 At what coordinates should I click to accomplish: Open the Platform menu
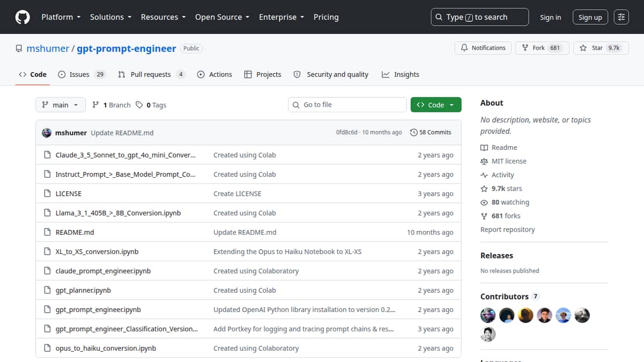click(61, 17)
